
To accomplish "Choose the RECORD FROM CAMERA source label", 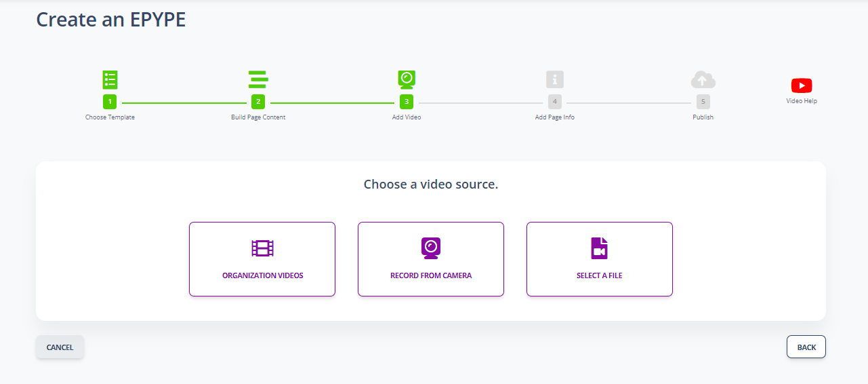I will (431, 276).
